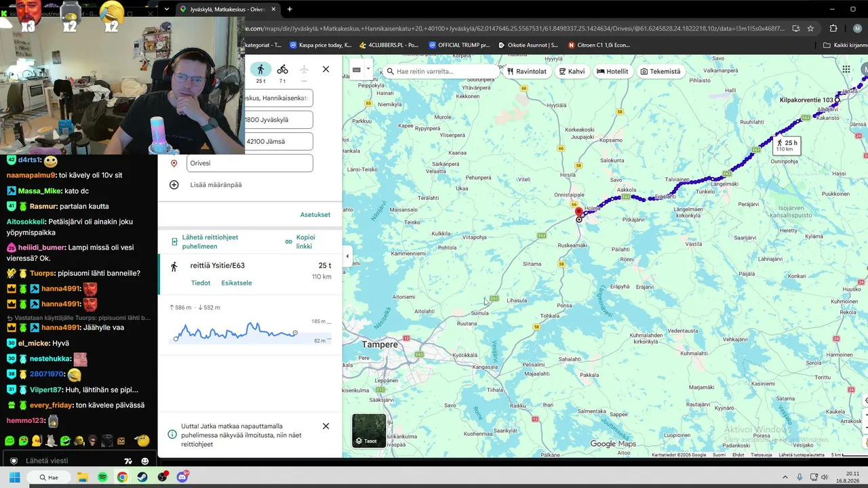Viewport: 868px width, 488px height.
Task: Click Lähetä tuotepalautetta feedback link
Action: click(801, 455)
